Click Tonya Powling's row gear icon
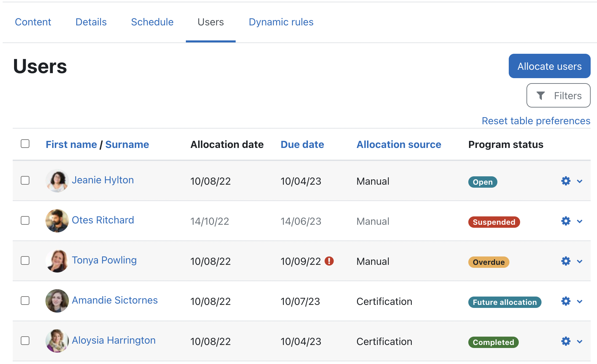Viewport: 597px width, 364px height. click(x=566, y=261)
